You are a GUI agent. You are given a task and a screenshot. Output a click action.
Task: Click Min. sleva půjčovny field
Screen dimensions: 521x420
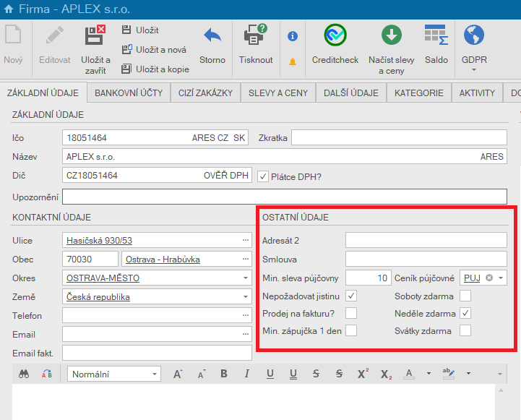(x=369, y=278)
